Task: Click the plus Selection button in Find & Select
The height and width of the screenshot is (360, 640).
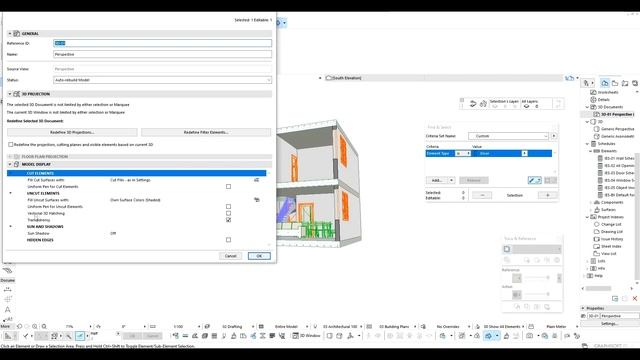Action: (x=547, y=195)
